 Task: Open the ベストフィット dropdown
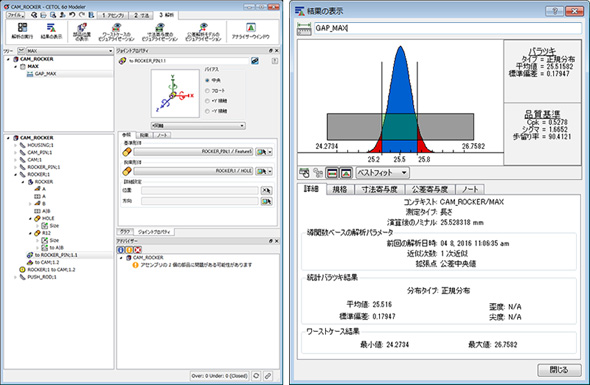pyautogui.click(x=382, y=173)
